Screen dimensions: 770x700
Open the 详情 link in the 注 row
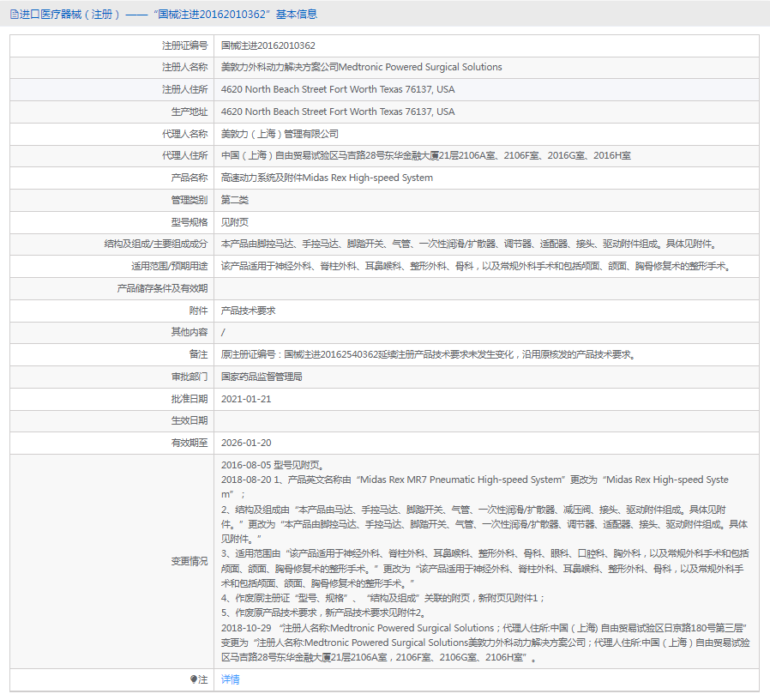point(231,679)
